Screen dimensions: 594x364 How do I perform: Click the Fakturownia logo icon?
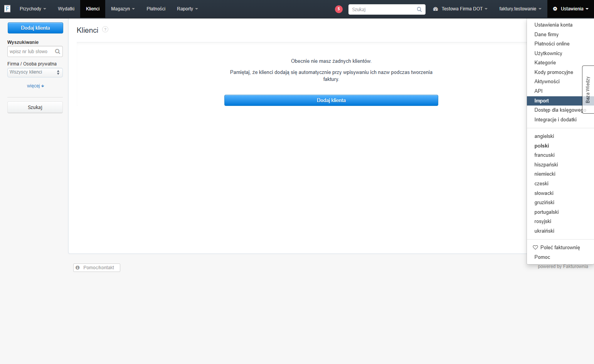pyautogui.click(x=7, y=8)
